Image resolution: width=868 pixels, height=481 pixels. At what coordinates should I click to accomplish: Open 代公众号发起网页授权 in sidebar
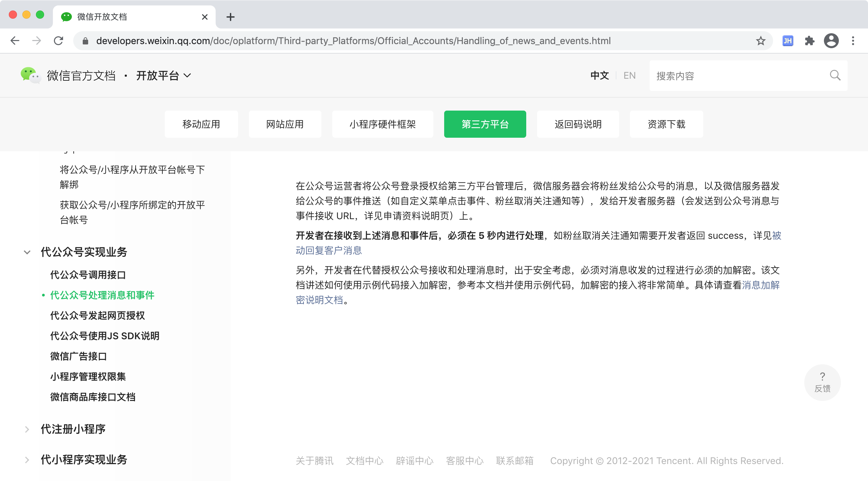(x=97, y=316)
